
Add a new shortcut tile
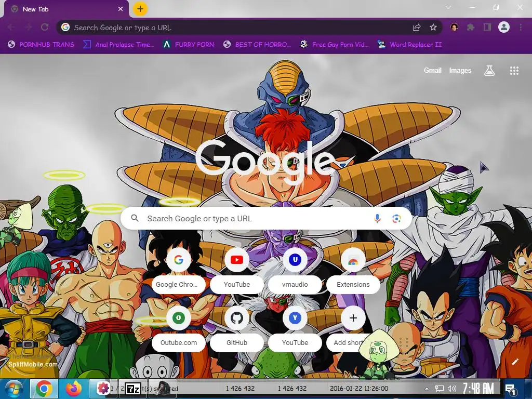(353, 330)
